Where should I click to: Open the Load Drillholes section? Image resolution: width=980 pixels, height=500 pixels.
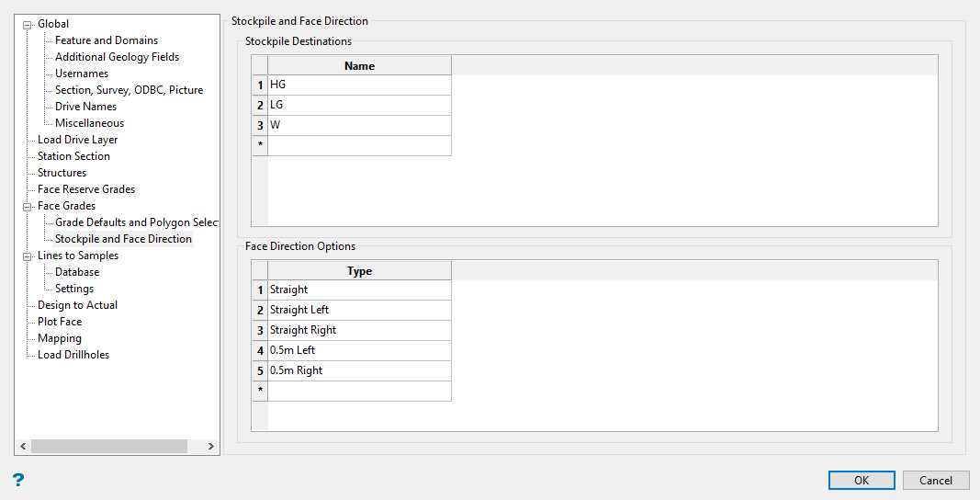73,355
